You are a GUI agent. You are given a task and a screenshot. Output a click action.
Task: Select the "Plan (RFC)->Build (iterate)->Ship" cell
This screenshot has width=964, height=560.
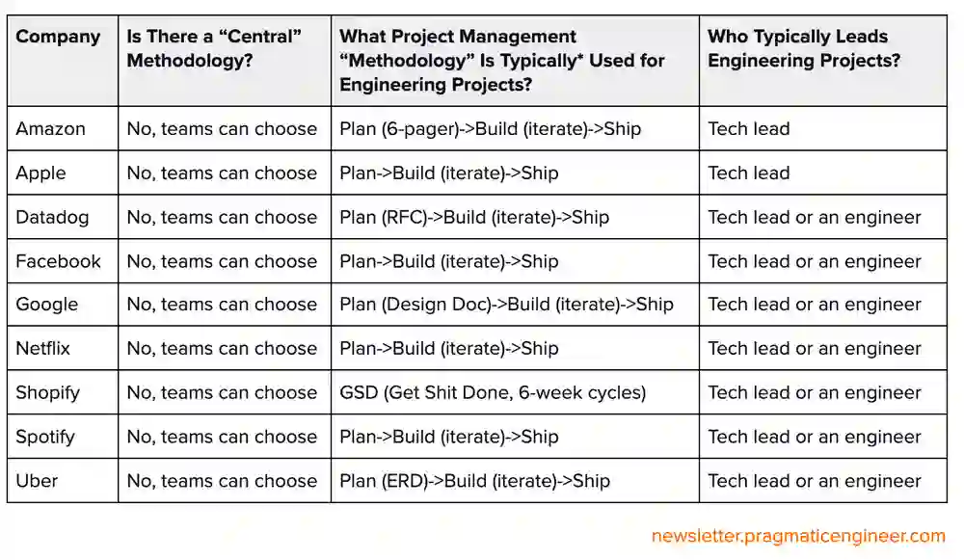(x=474, y=218)
